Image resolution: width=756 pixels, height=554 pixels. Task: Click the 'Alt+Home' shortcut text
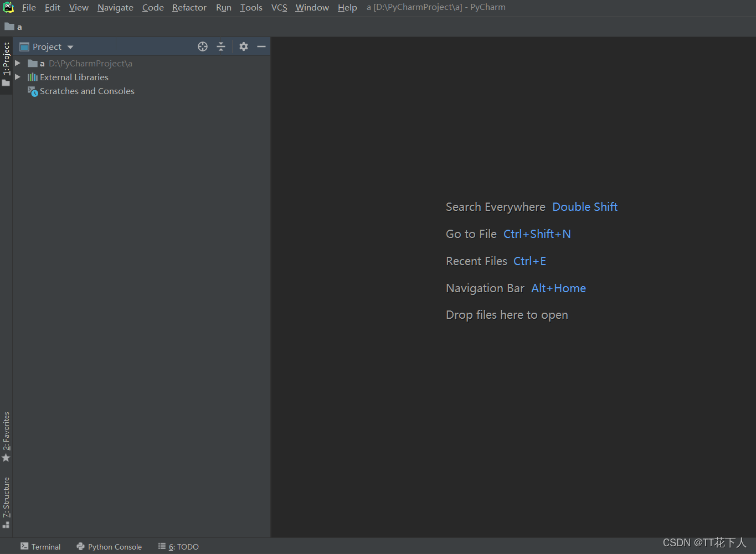pos(558,288)
